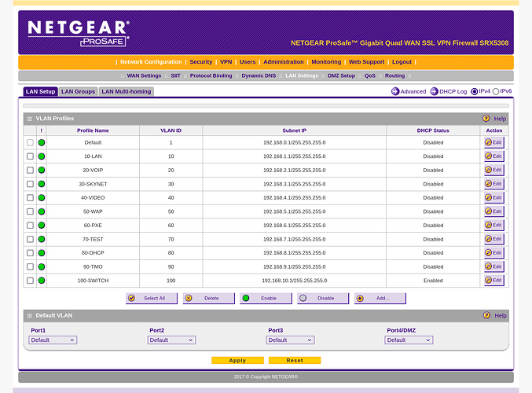
Task: Open the Security menu
Action: click(x=201, y=62)
